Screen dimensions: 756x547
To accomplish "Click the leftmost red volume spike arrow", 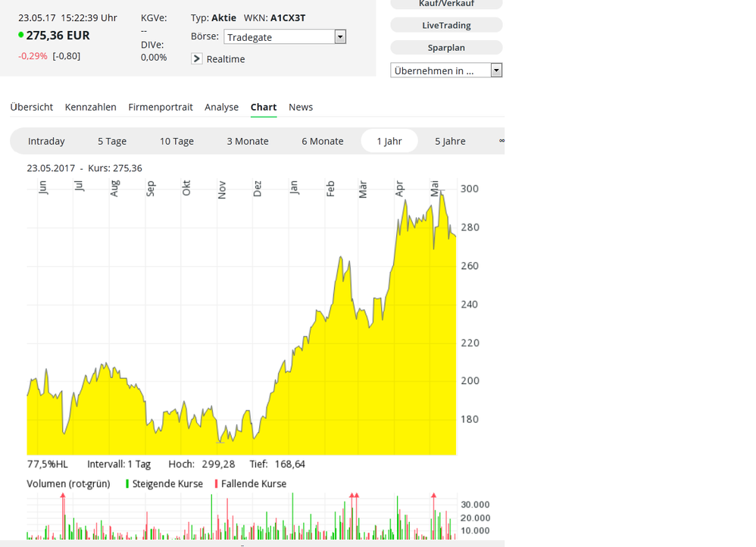I will click(63, 496).
